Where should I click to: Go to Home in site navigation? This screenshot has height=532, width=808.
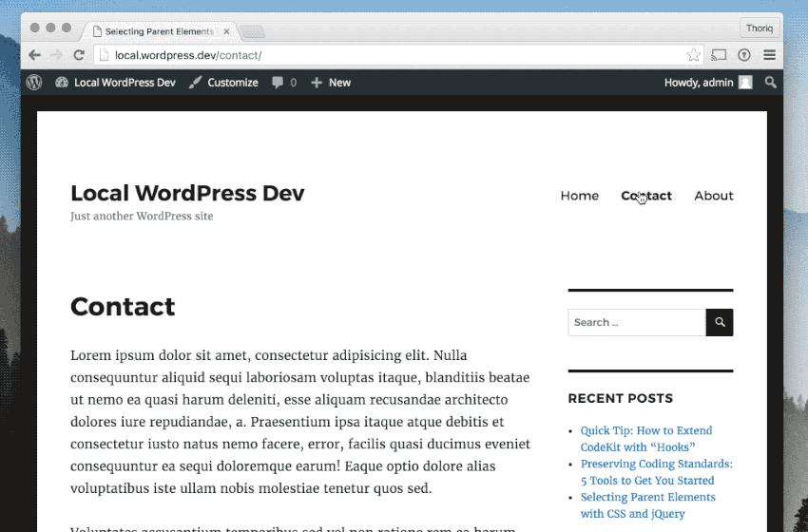tap(580, 196)
